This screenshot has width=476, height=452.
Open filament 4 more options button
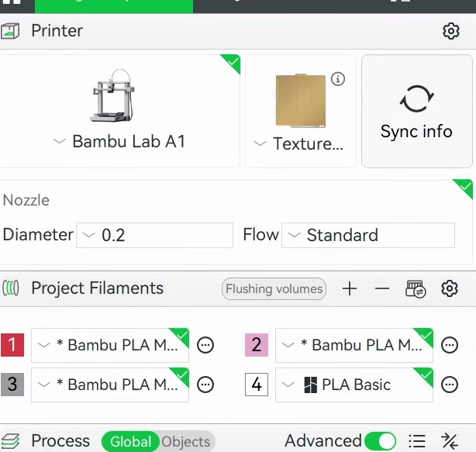[x=450, y=385]
